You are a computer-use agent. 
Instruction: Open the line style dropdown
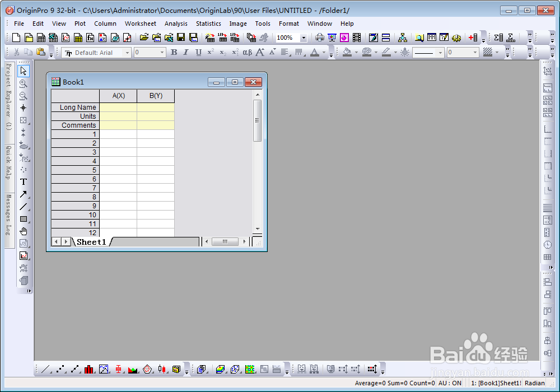click(440, 53)
